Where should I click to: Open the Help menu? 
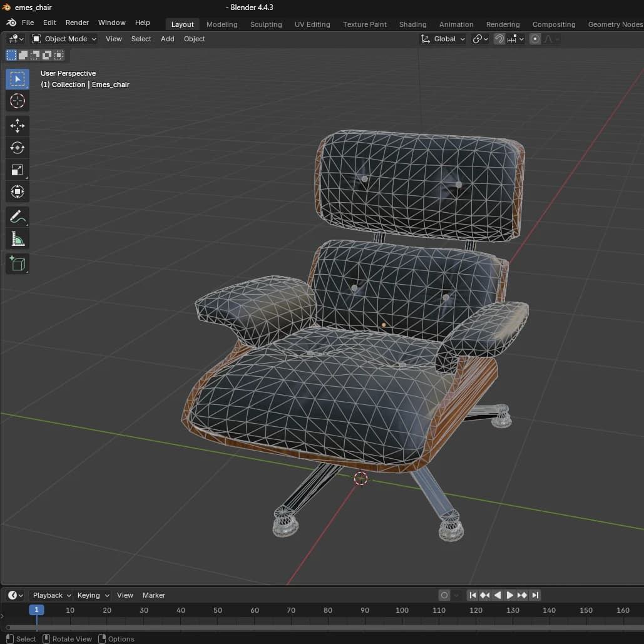pyautogui.click(x=142, y=23)
